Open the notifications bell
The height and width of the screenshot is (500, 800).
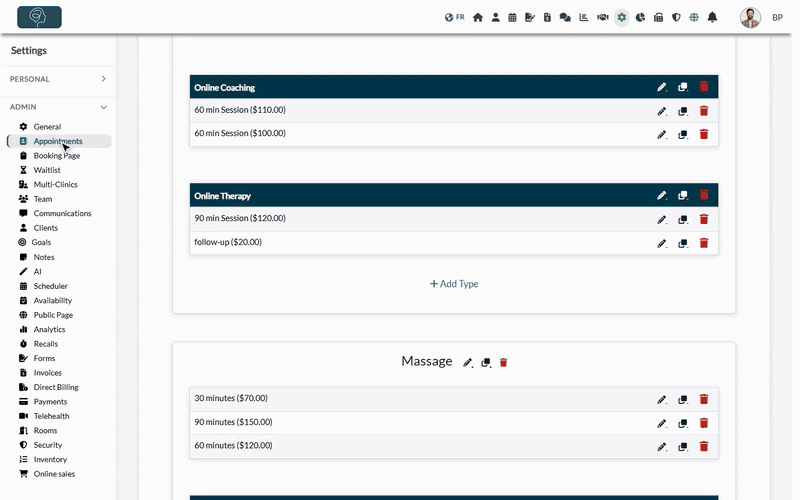point(712,17)
